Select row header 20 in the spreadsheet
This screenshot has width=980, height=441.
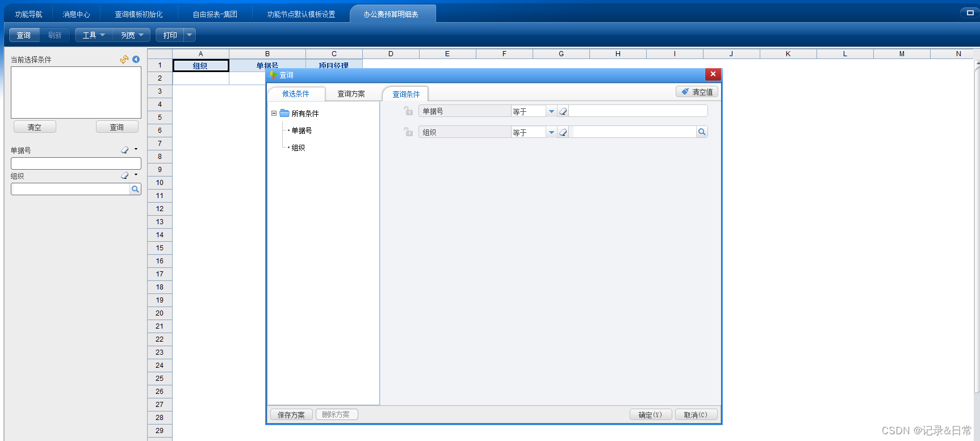tap(160, 313)
